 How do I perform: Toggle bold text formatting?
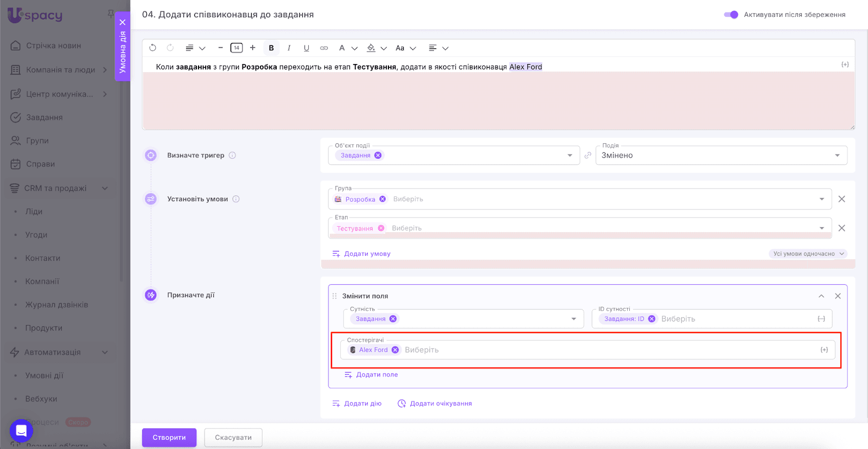pyautogui.click(x=271, y=48)
